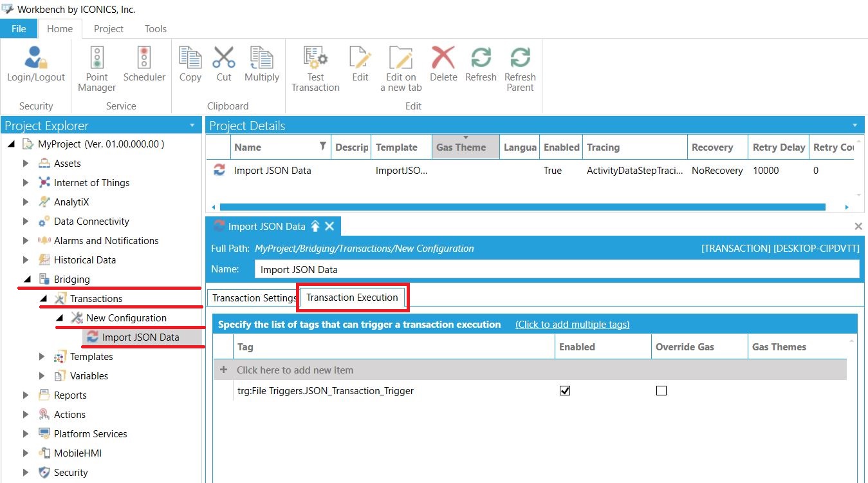This screenshot has width=868, height=483.
Task: Click the Actions node icon
Action: coord(44,415)
